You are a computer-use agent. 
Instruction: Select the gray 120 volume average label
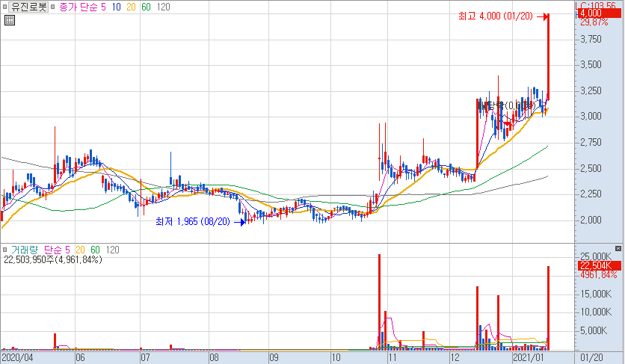click(112, 250)
